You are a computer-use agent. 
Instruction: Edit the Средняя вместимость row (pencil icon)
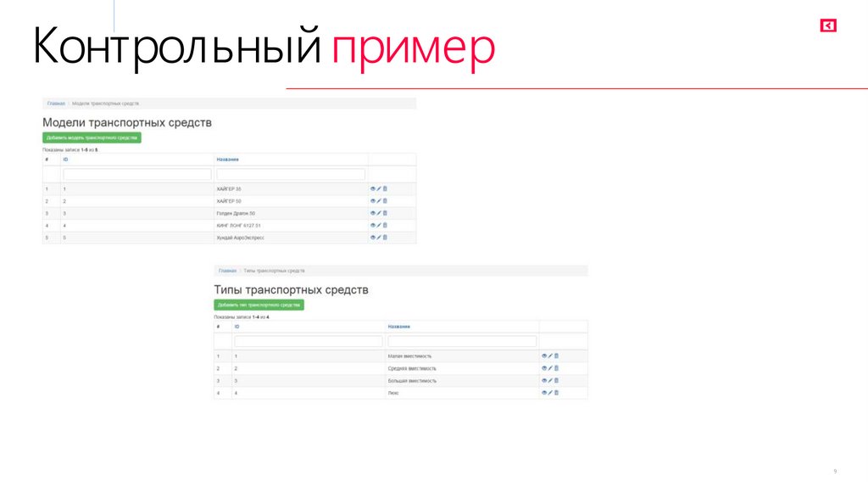[550, 368]
